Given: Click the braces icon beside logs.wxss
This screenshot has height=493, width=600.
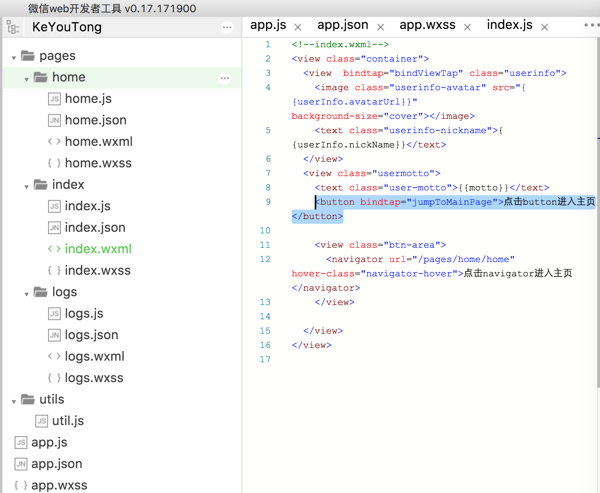Looking at the screenshot, I should (54, 378).
